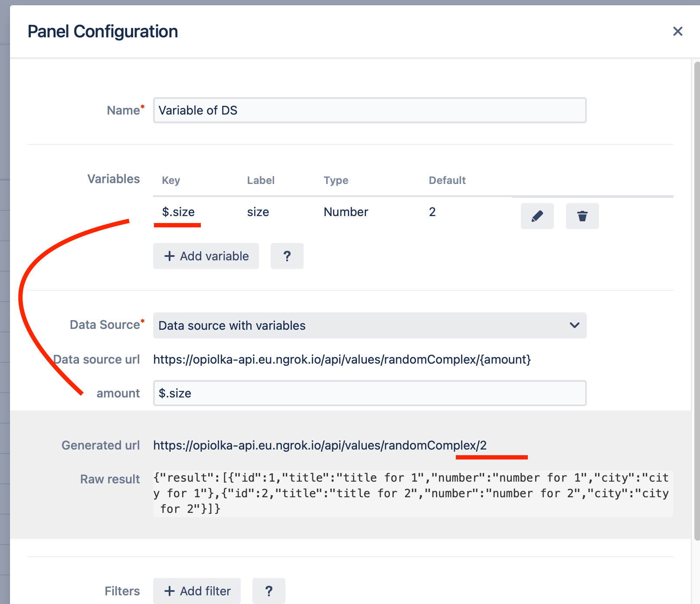Image resolution: width=700 pixels, height=604 pixels.
Task: Open help for variables question mark
Action: 287,256
